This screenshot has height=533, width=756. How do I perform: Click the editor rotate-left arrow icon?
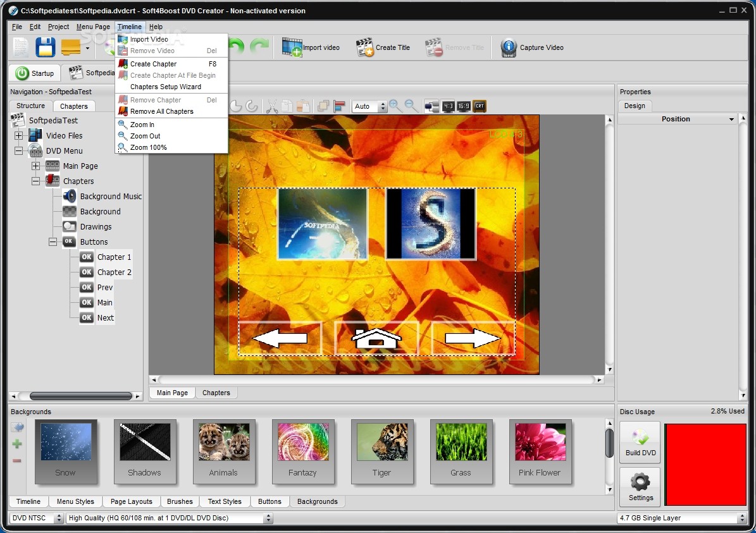pos(236,106)
